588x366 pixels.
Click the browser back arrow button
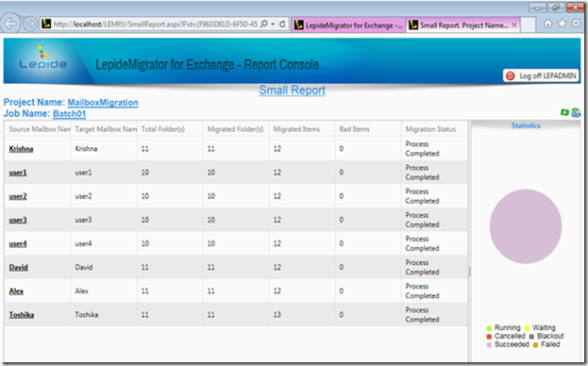10,24
